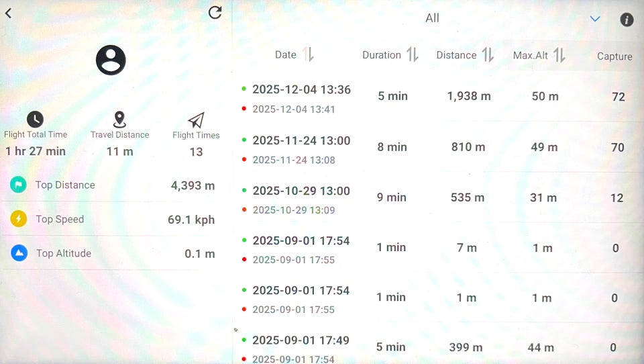This screenshot has width=644, height=364.
Task: Expand the All filter dropdown arrow
Action: click(x=595, y=19)
